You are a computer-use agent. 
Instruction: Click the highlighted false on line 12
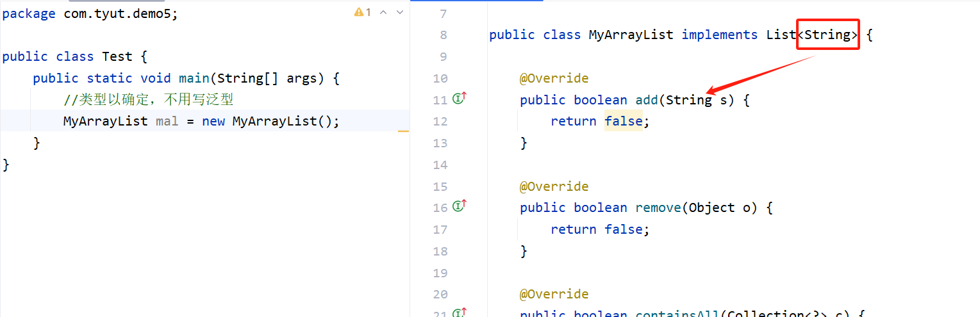tap(623, 121)
